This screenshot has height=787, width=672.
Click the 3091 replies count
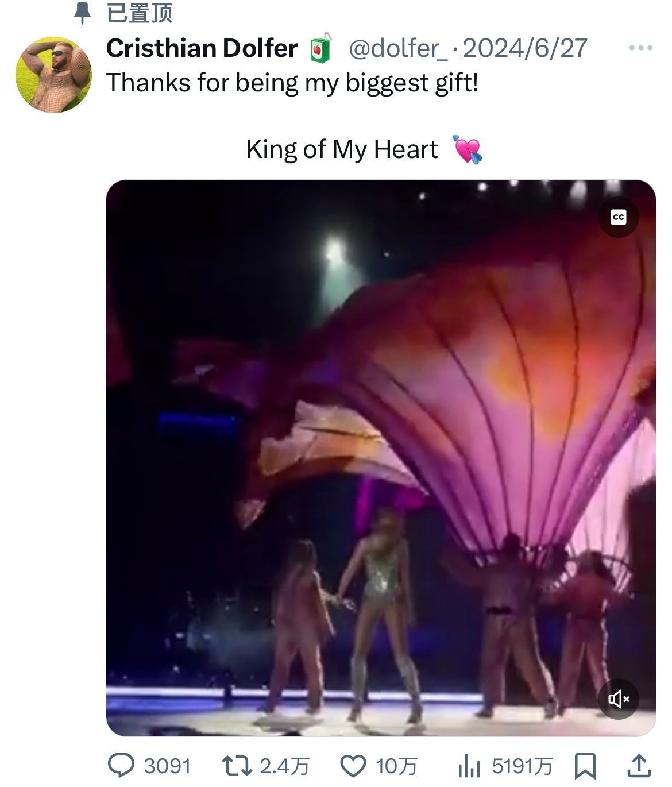[x=167, y=766]
